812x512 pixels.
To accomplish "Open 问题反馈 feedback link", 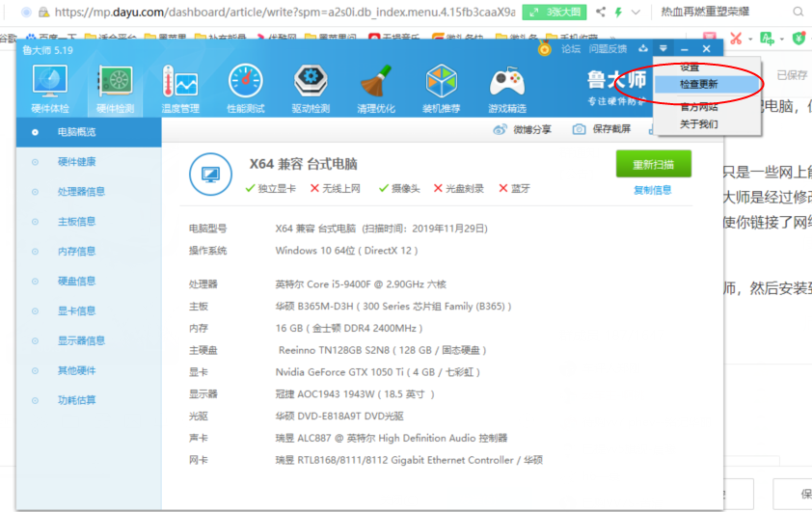I will click(x=608, y=48).
